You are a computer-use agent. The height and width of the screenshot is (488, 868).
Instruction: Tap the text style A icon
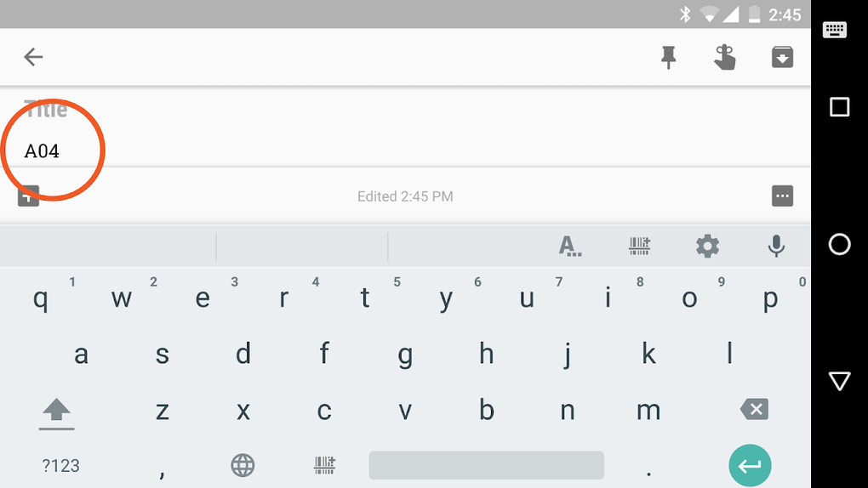point(569,246)
